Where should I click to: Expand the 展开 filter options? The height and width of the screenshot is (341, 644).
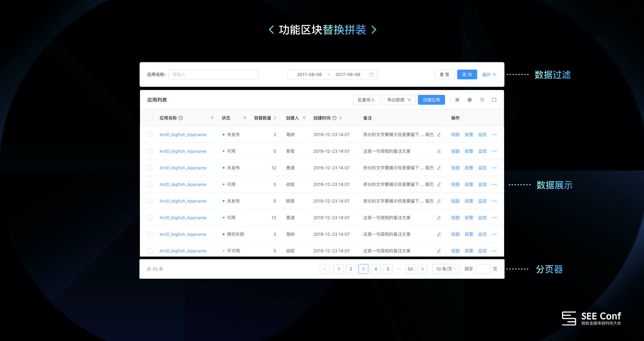coord(489,75)
